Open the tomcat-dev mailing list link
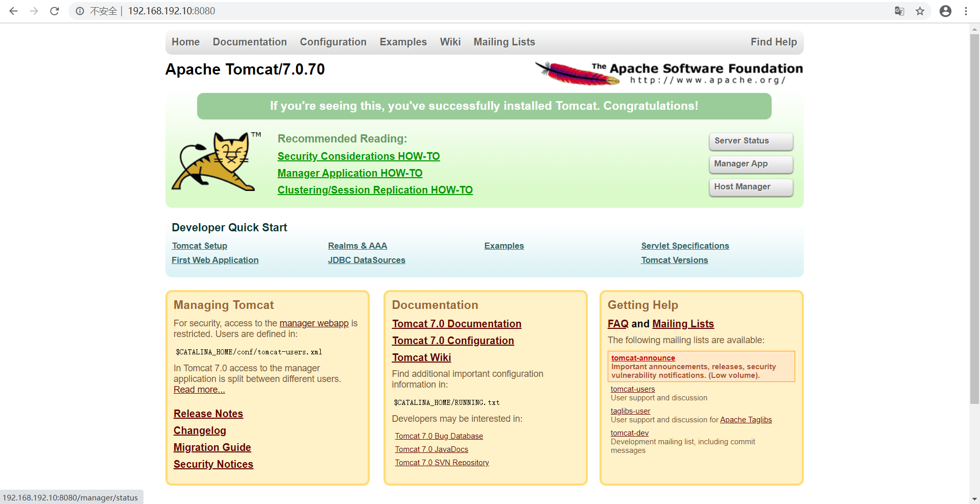 coord(629,433)
